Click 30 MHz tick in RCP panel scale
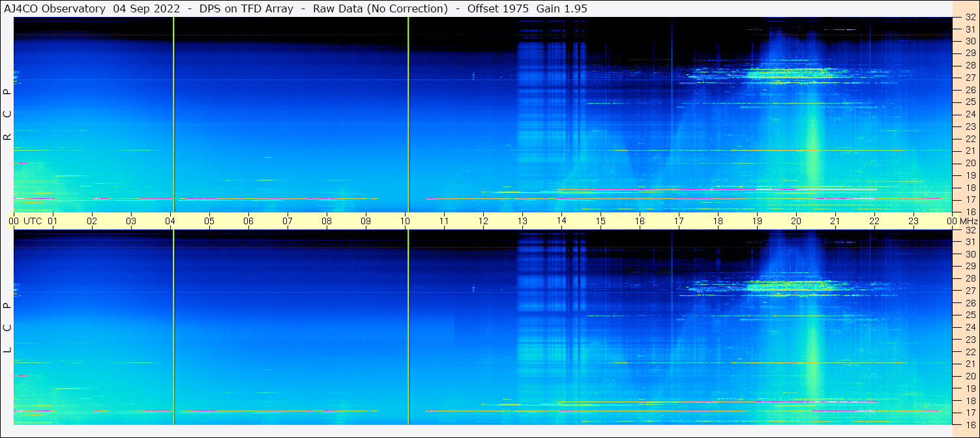The height and width of the screenshot is (438, 980). pos(970,40)
